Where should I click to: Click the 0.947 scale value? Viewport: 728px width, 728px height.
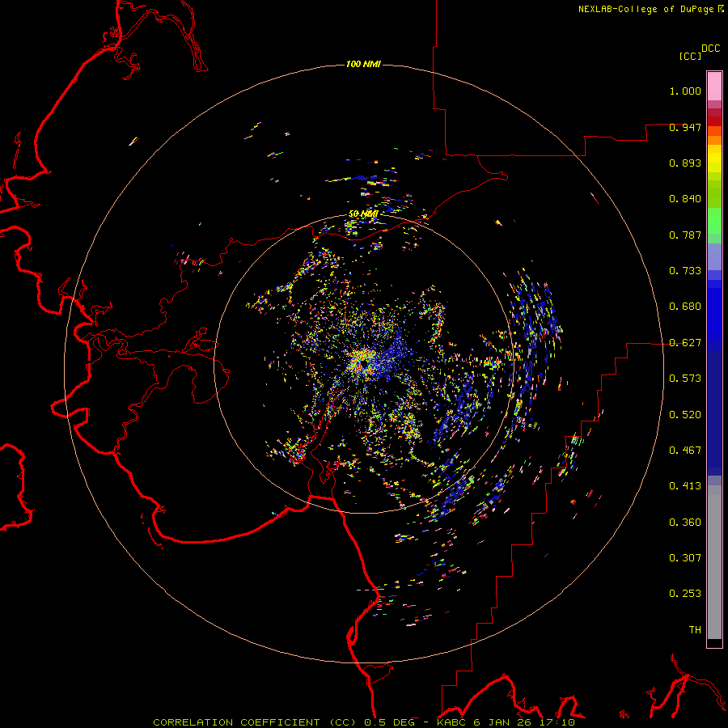tap(685, 127)
